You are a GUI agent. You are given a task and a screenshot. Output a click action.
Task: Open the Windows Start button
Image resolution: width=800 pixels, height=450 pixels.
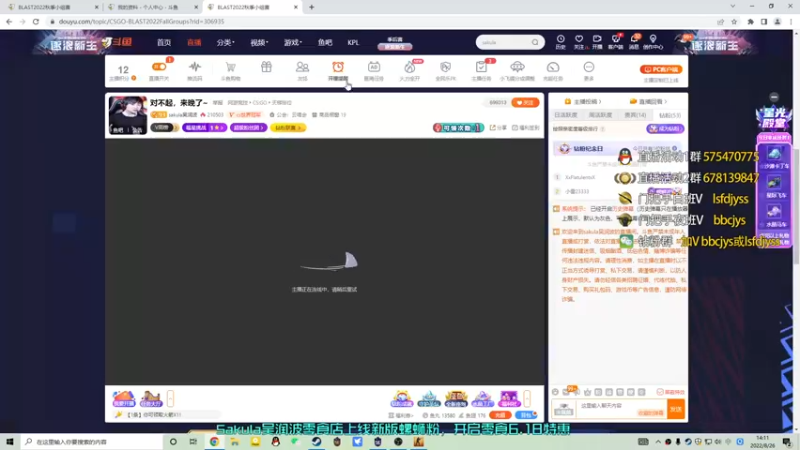(10, 441)
